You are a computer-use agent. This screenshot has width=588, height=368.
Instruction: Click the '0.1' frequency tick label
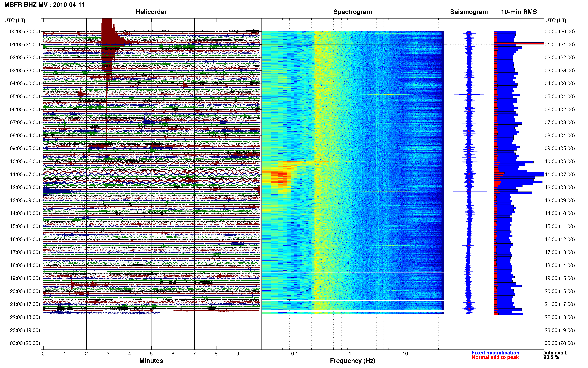point(295,354)
